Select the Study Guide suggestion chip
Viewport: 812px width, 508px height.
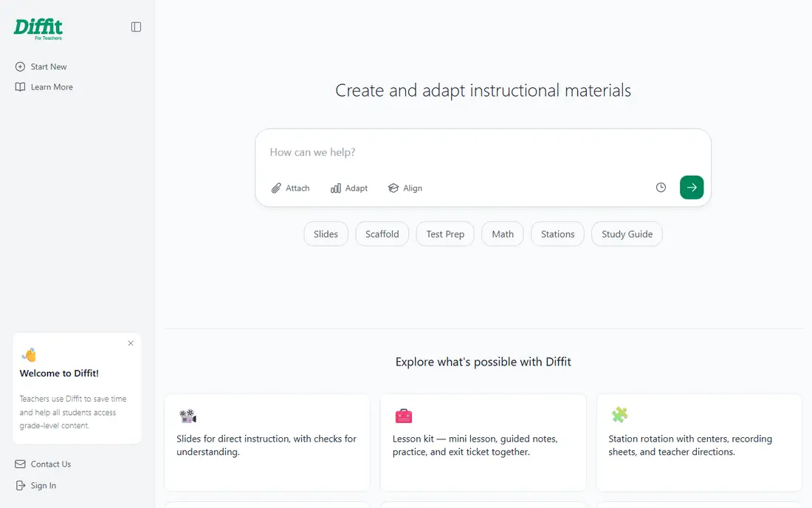[x=627, y=234]
